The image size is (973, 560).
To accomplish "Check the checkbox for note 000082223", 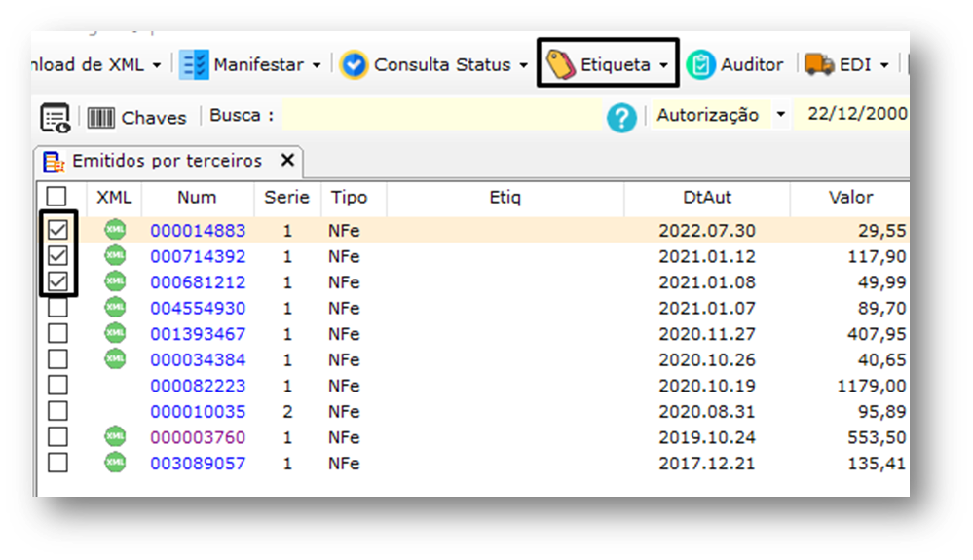I will (57, 385).
